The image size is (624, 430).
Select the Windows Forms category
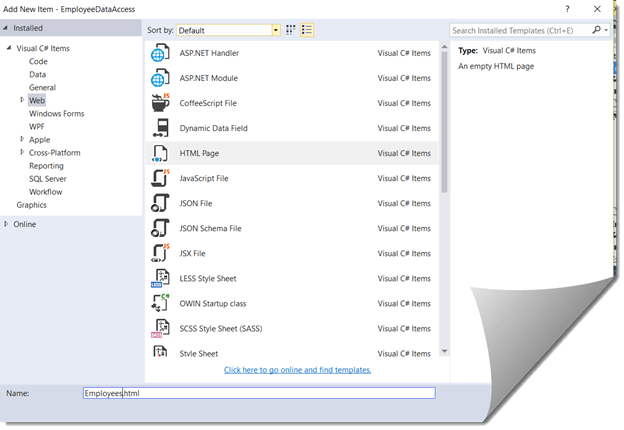[57, 113]
